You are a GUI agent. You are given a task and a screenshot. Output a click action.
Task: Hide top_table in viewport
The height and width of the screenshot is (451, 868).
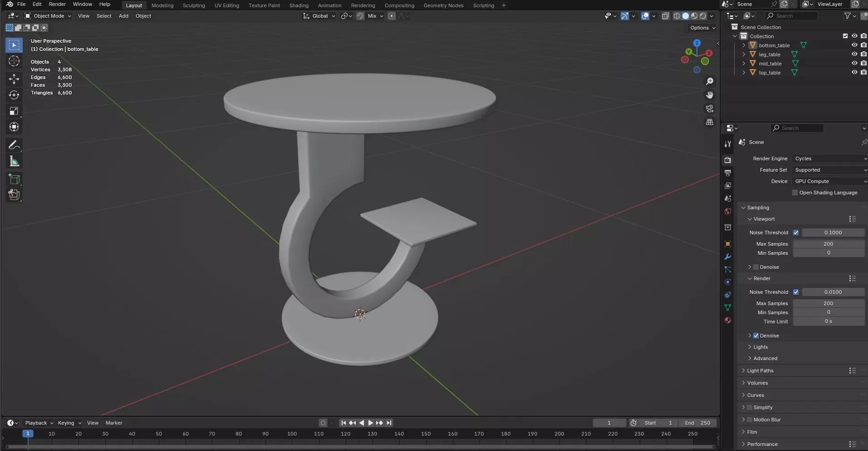coord(854,72)
